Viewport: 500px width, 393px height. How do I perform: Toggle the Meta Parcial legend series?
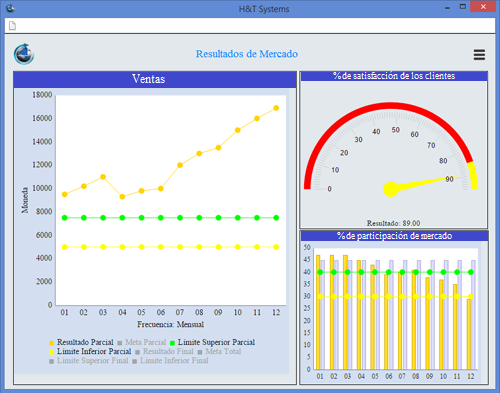click(142, 342)
